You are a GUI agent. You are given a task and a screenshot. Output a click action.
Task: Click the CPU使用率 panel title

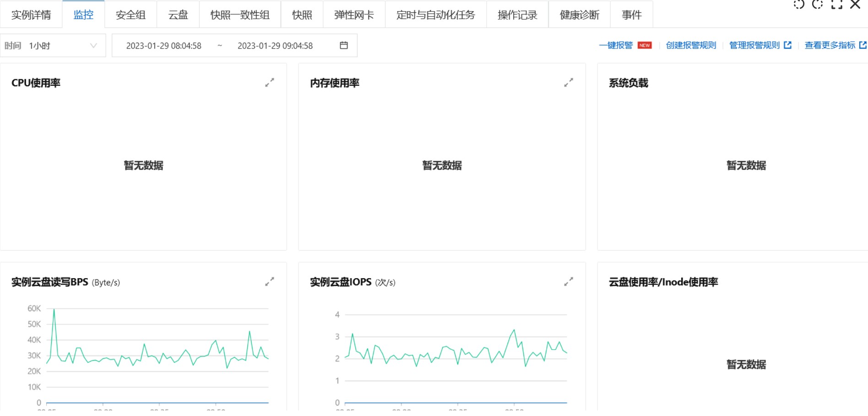pos(36,83)
